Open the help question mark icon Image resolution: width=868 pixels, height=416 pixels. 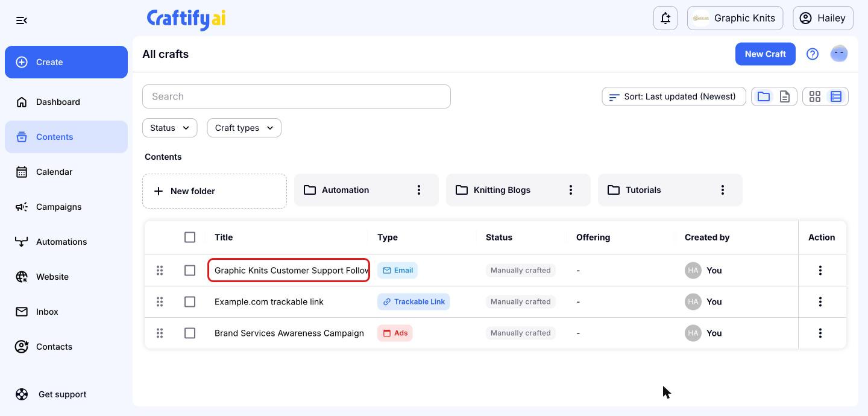[x=813, y=54]
